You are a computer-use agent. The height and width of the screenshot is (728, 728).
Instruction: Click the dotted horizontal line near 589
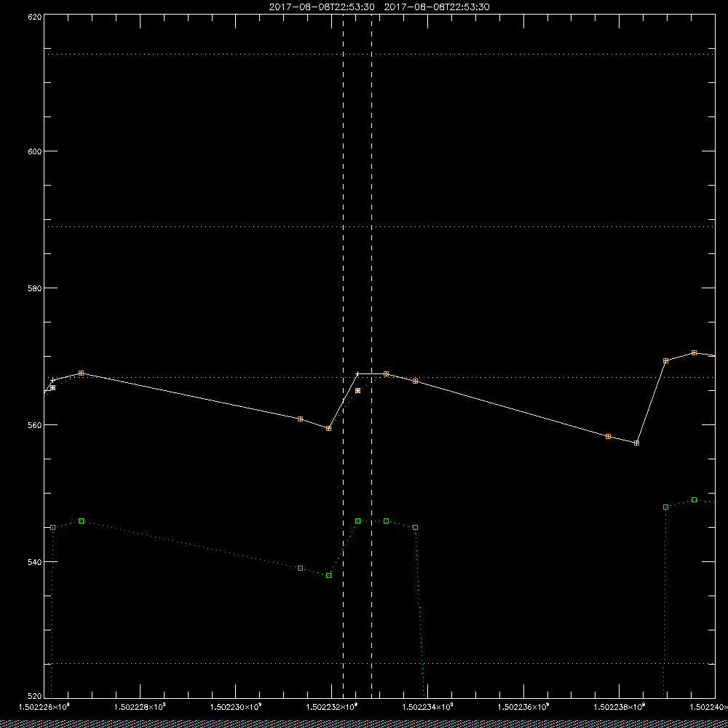pos(379,227)
